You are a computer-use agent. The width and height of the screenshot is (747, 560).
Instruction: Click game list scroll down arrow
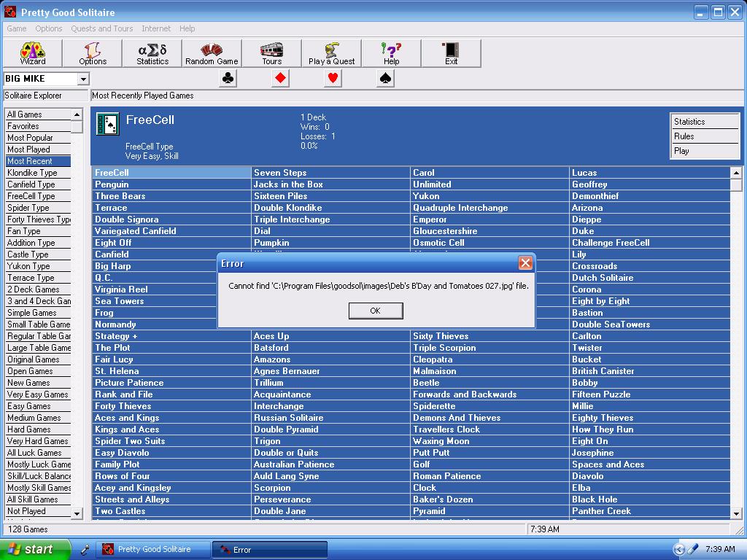[x=736, y=513]
